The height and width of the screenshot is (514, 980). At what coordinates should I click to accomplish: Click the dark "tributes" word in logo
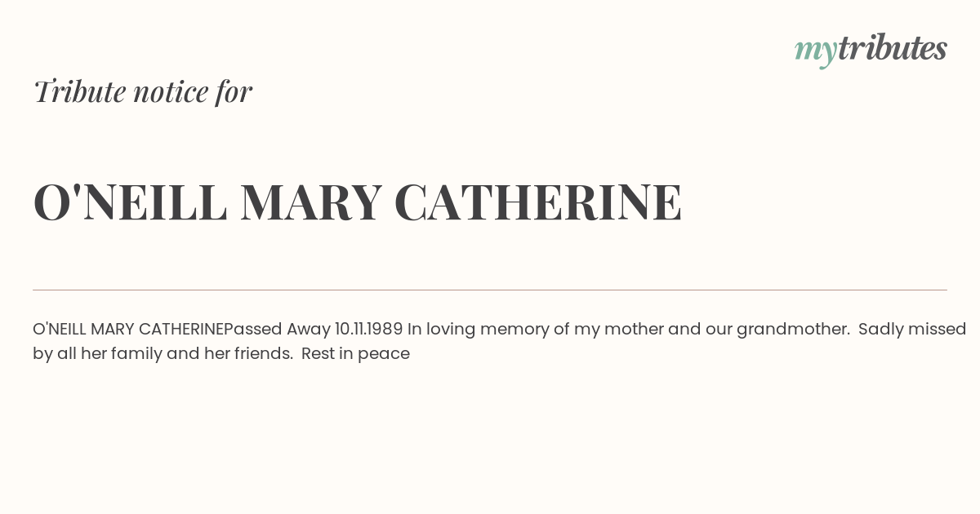click(x=893, y=48)
